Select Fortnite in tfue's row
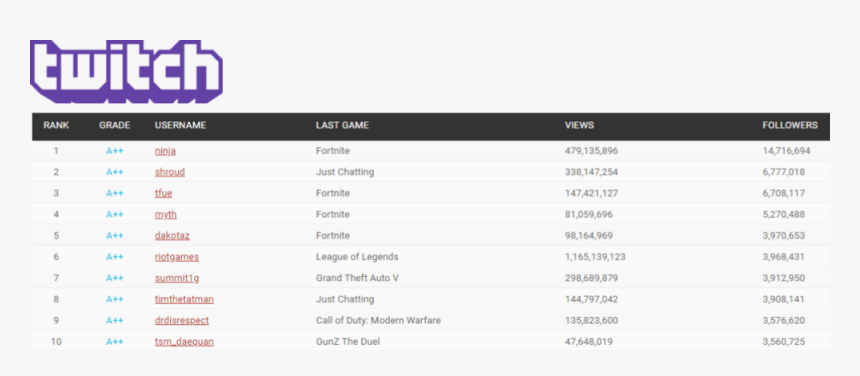Image resolution: width=860 pixels, height=376 pixels. coord(333,193)
